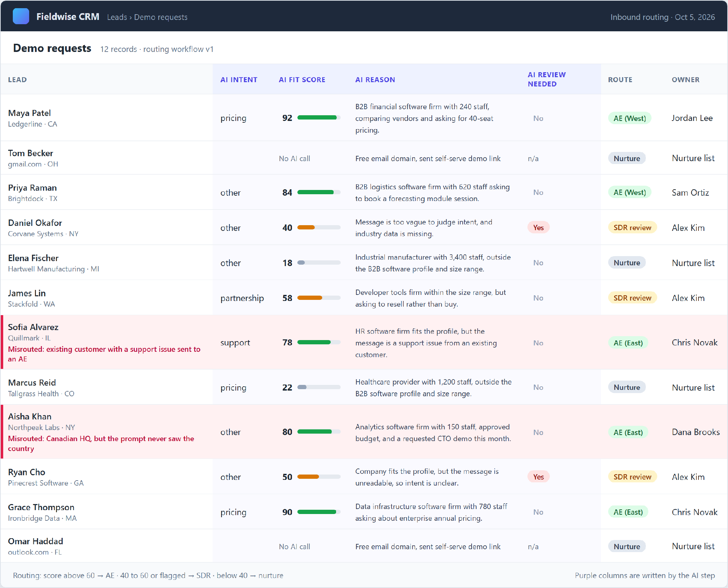Click the Yes review flag for Daniel Okafor
Screen dimensions: 728x588
[x=538, y=228]
